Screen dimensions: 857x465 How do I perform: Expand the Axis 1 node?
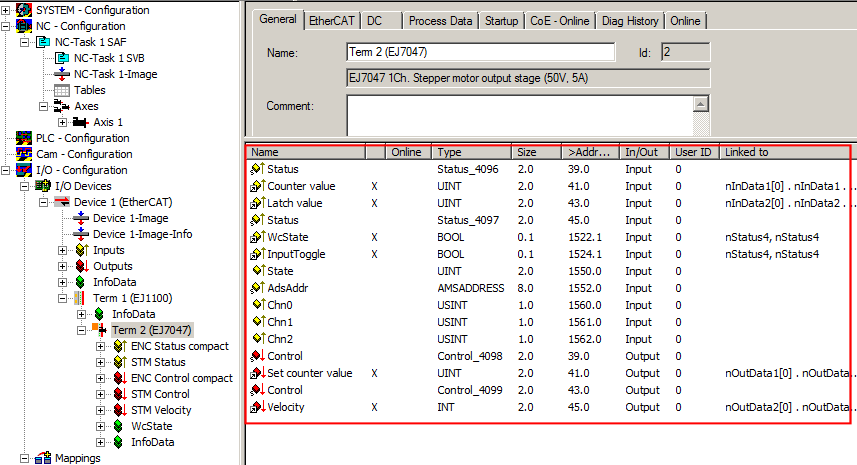[x=62, y=122]
